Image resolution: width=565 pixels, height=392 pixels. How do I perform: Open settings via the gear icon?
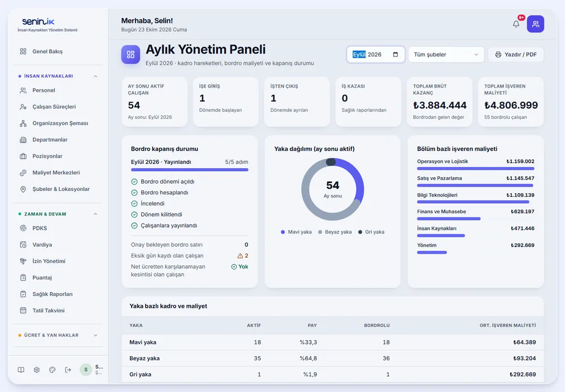click(36, 369)
